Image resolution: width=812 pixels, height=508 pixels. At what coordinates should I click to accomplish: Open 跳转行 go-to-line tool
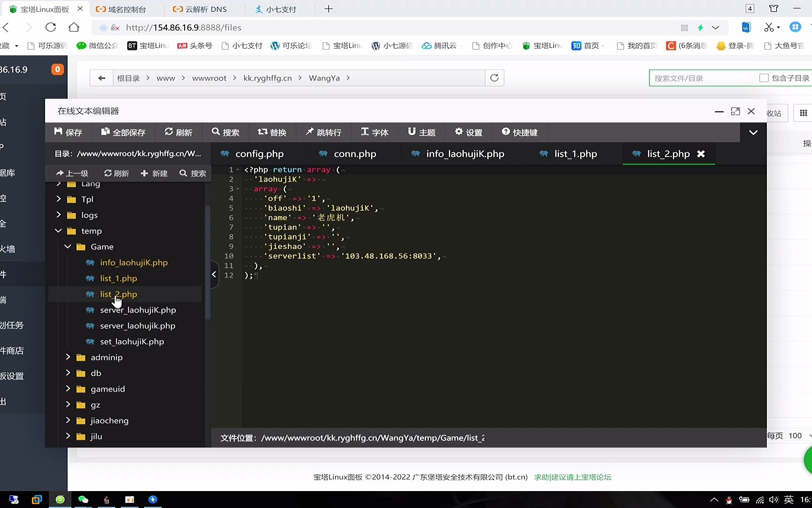click(x=324, y=132)
